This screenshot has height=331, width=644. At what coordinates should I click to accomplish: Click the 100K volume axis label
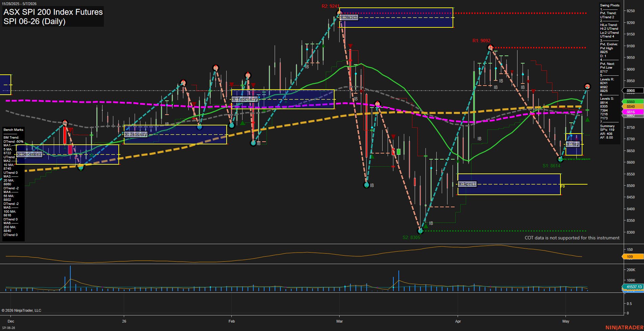[x=631, y=280]
